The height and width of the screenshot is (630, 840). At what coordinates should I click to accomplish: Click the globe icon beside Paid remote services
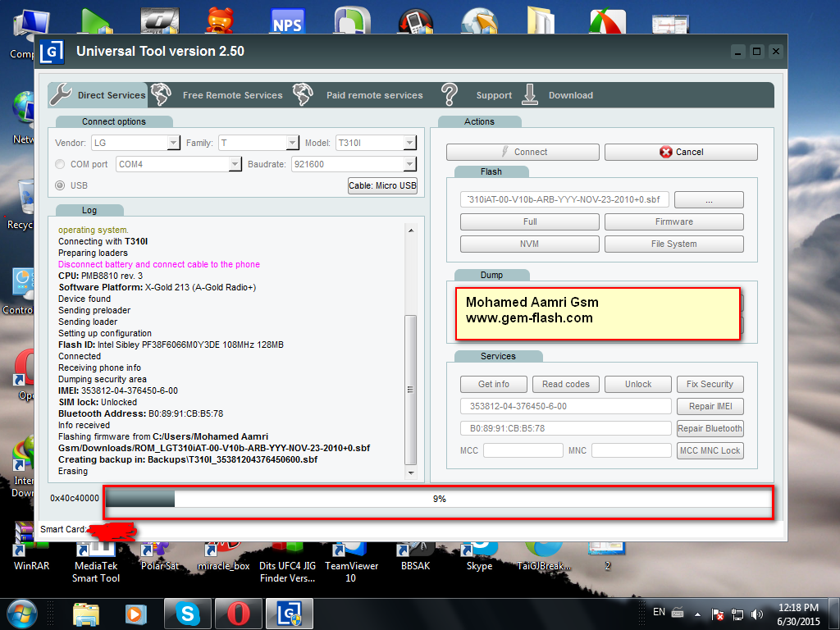(x=303, y=94)
